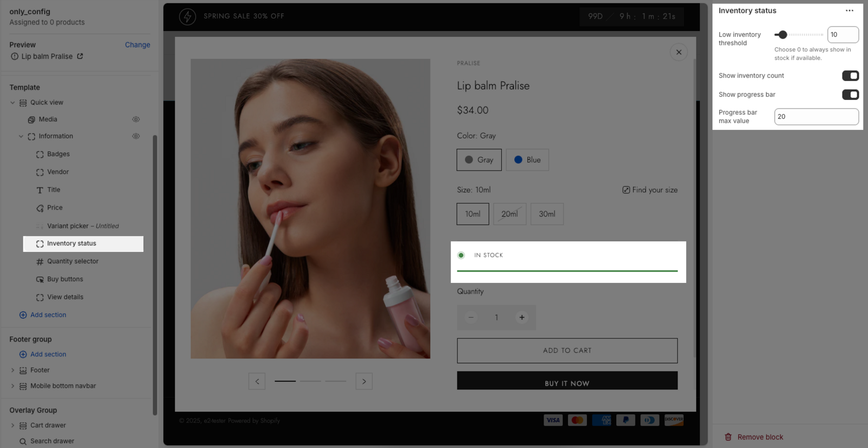Go to next product image arrow

[363, 382]
